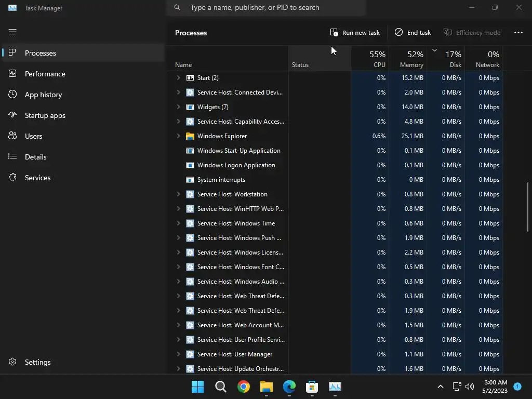Click the process list vertical scrollbar

(x=528, y=207)
